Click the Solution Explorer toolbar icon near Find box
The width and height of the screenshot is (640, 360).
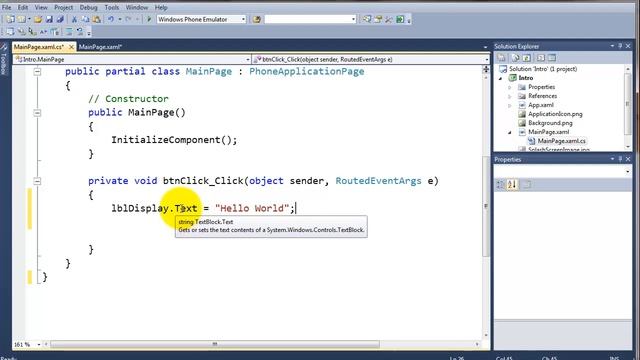tap(367, 19)
